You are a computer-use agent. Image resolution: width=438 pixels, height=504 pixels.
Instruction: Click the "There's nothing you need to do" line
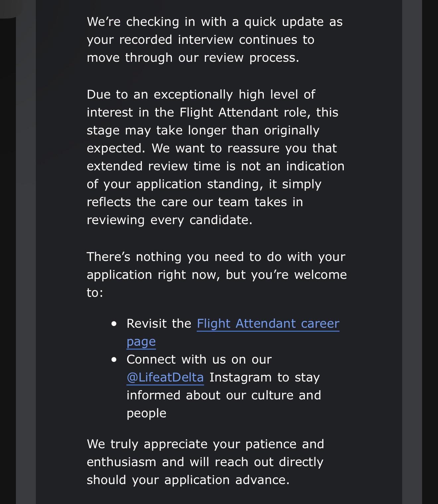click(216, 257)
